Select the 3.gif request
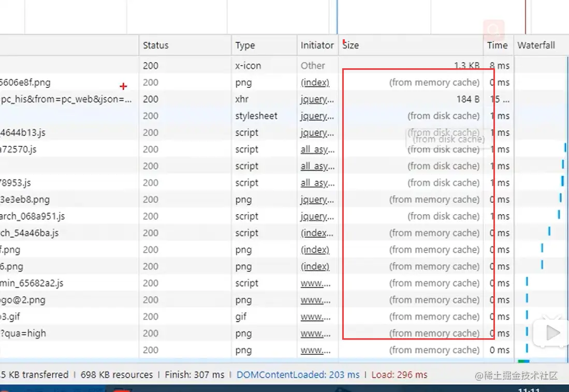 pos(10,316)
